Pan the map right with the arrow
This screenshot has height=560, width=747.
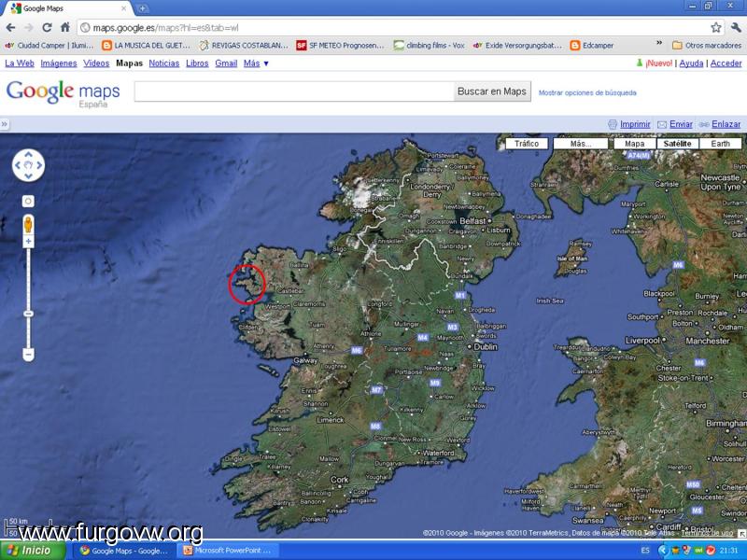coord(39,165)
